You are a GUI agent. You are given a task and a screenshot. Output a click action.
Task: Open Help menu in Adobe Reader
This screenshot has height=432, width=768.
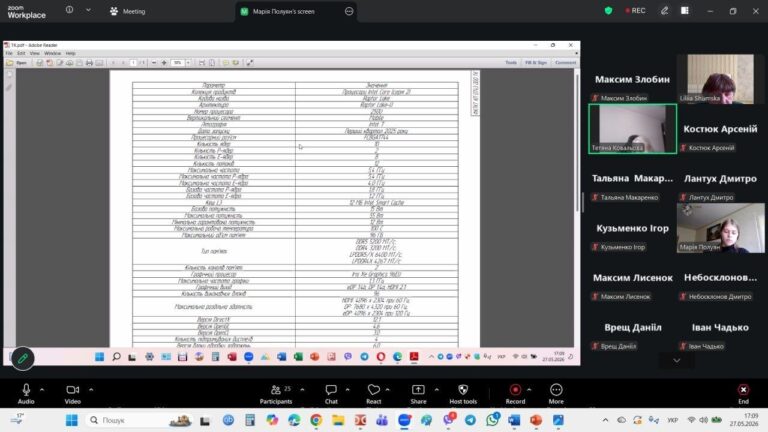(71, 53)
